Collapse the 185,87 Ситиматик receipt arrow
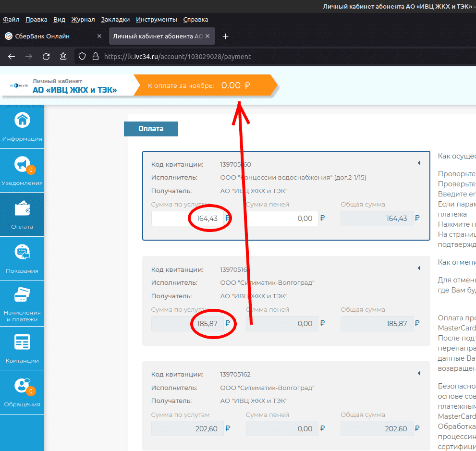The height and width of the screenshot is (451, 476). [x=419, y=268]
